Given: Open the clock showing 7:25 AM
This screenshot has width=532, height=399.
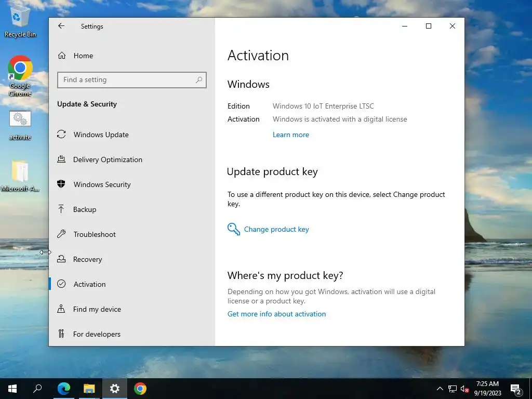Looking at the screenshot, I should [x=487, y=389].
